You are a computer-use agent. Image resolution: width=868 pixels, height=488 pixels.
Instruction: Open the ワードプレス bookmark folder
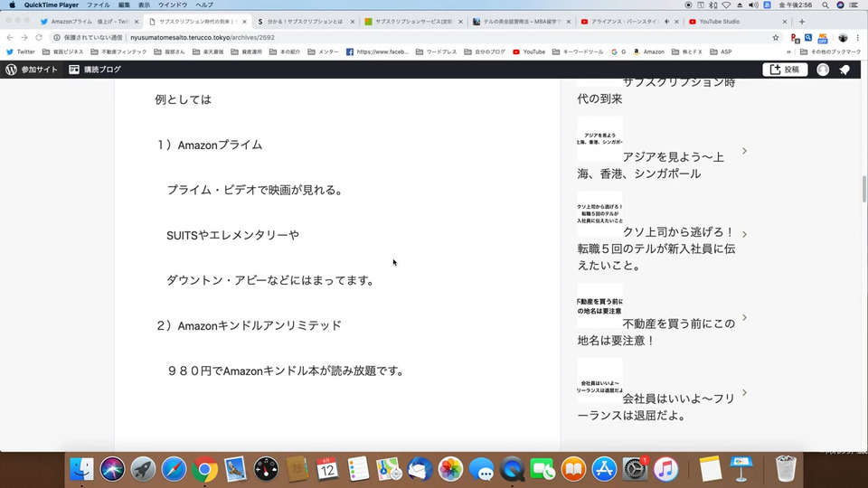point(436,52)
